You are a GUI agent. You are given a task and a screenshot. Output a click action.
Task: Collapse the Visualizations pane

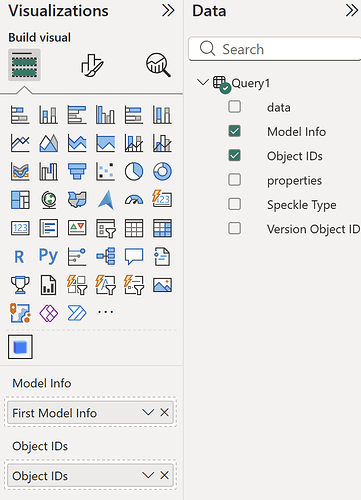coord(168,11)
